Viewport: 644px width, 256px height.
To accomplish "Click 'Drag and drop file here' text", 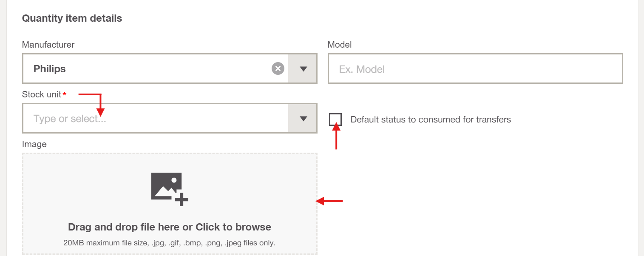I will pyautogui.click(x=170, y=227).
